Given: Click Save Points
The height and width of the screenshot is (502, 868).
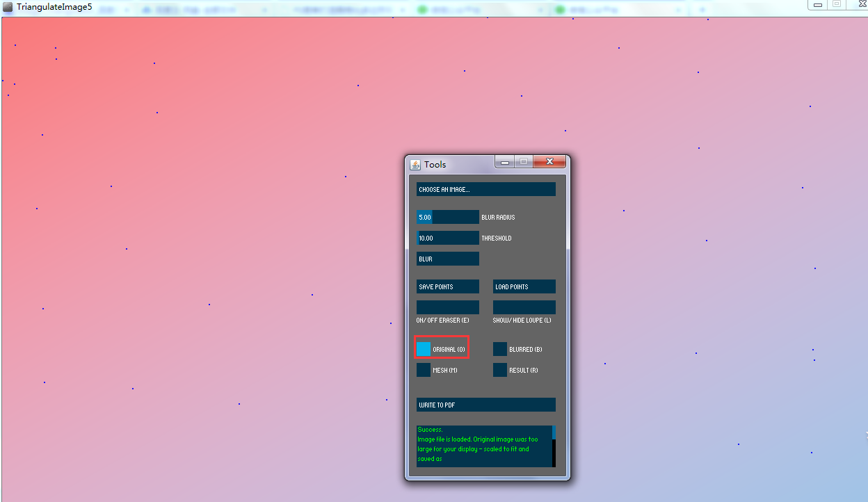Looking at the screenshot, I should 447,286.
